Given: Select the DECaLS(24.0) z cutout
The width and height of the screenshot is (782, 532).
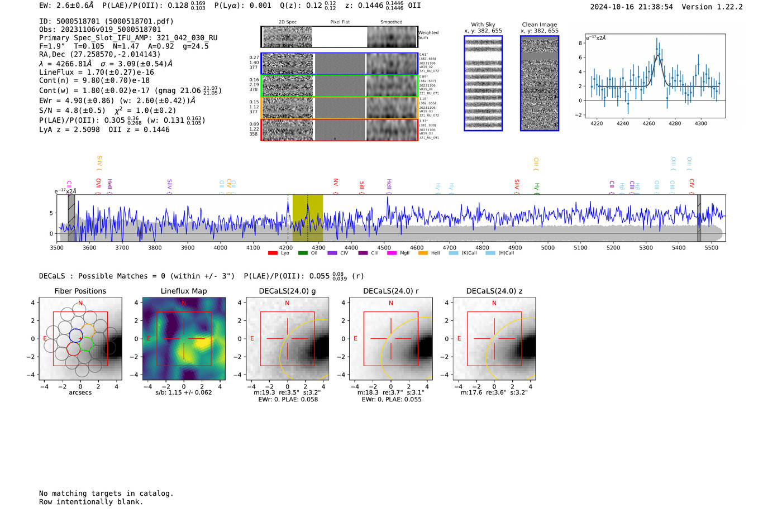Looking at the screenshot, I should (494, 339).
